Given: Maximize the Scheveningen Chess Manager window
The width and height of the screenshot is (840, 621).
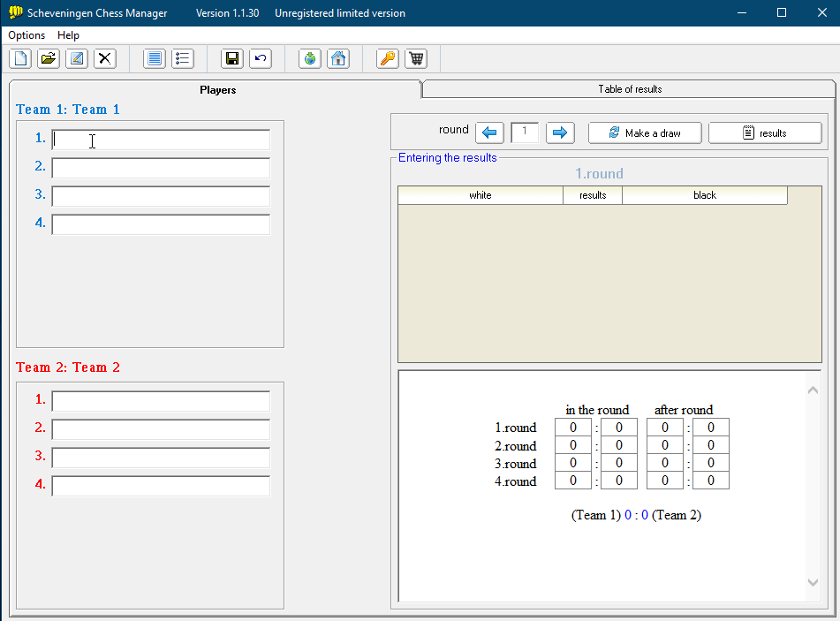Looking at the screenshot, I should click(x=782, y=13).
